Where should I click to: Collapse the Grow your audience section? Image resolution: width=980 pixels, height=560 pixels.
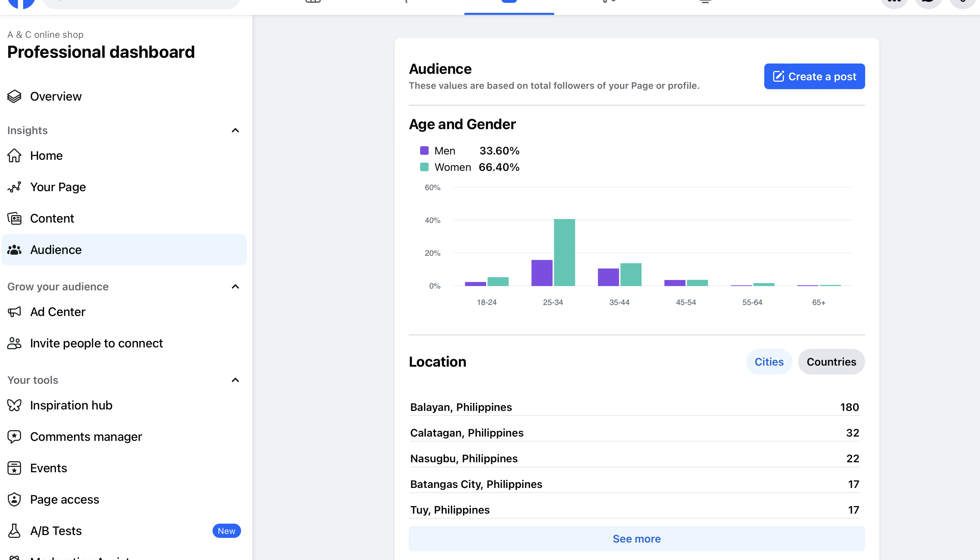[235, 286]
